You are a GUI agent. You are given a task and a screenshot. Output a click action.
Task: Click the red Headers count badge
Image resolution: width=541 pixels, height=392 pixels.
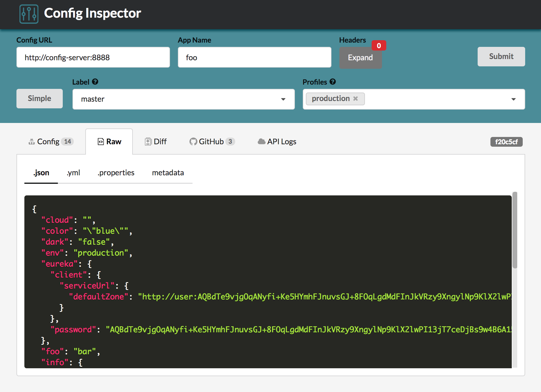tap(379, 45)
